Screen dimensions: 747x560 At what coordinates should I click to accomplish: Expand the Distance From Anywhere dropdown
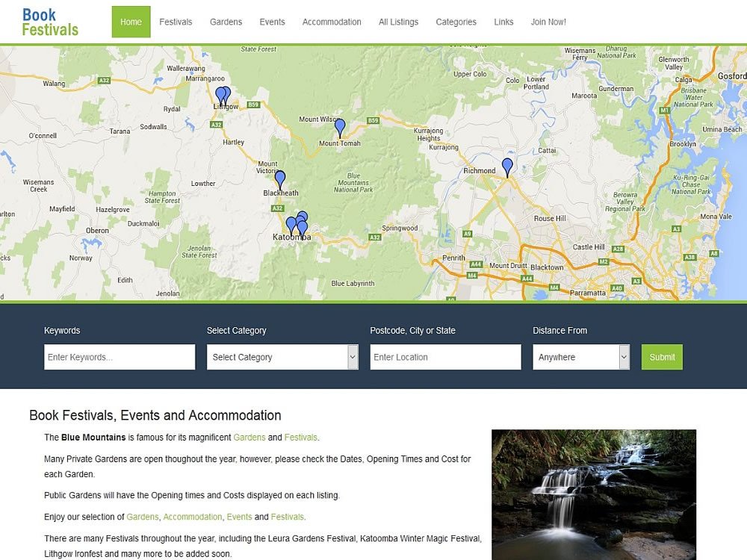click(581, 357)
